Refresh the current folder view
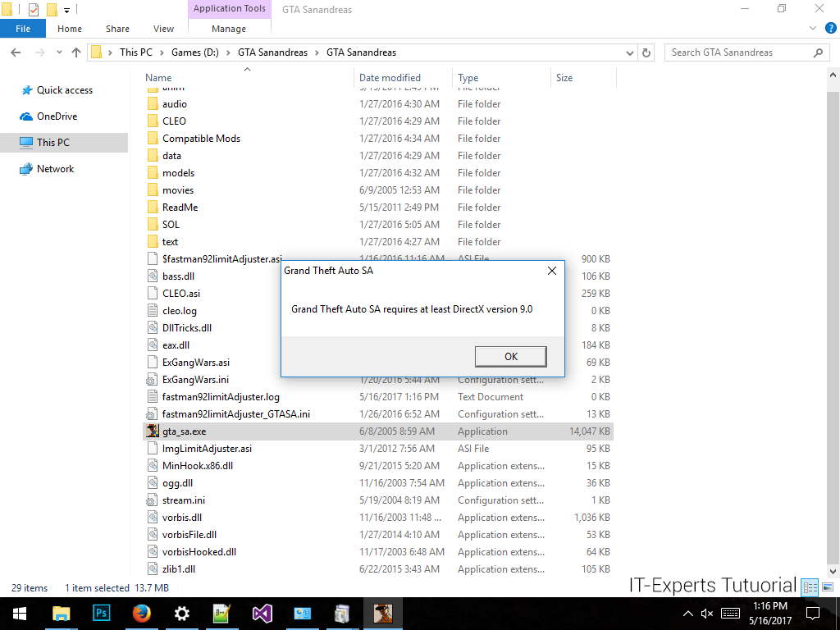The width and height of the screenshot is (840, 630). point(646,52)
